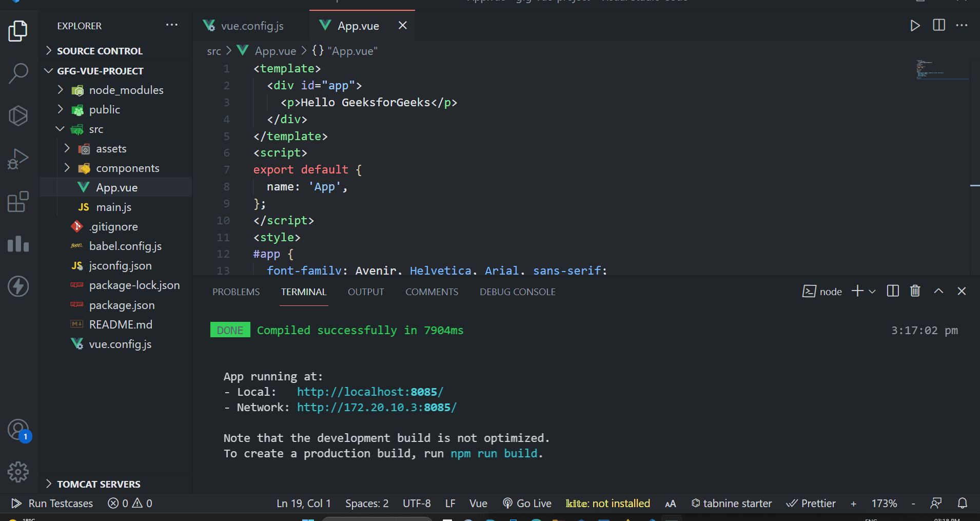The height and width of the screenshot is (521, 980).
Task: Open package.json file
Action: pyautogui.click(x=116, y=305)
